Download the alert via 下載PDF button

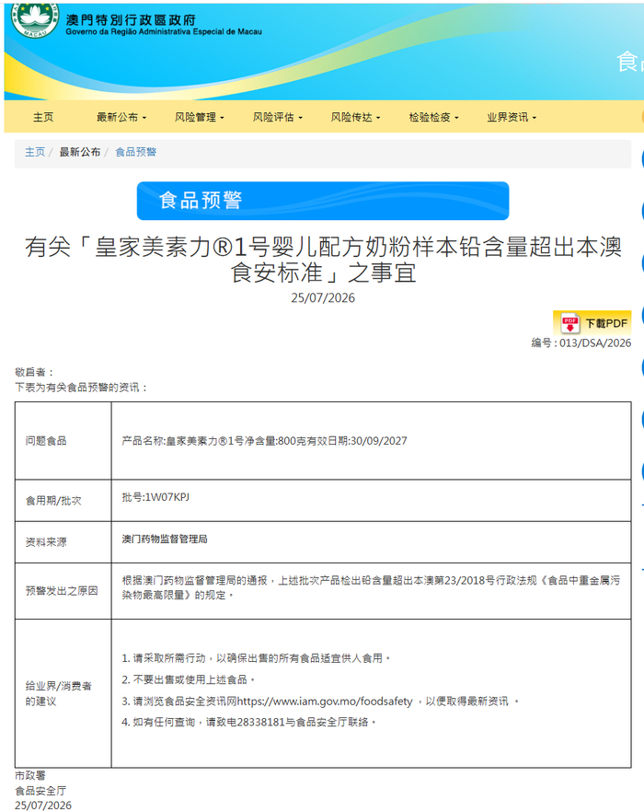[592, 323]
